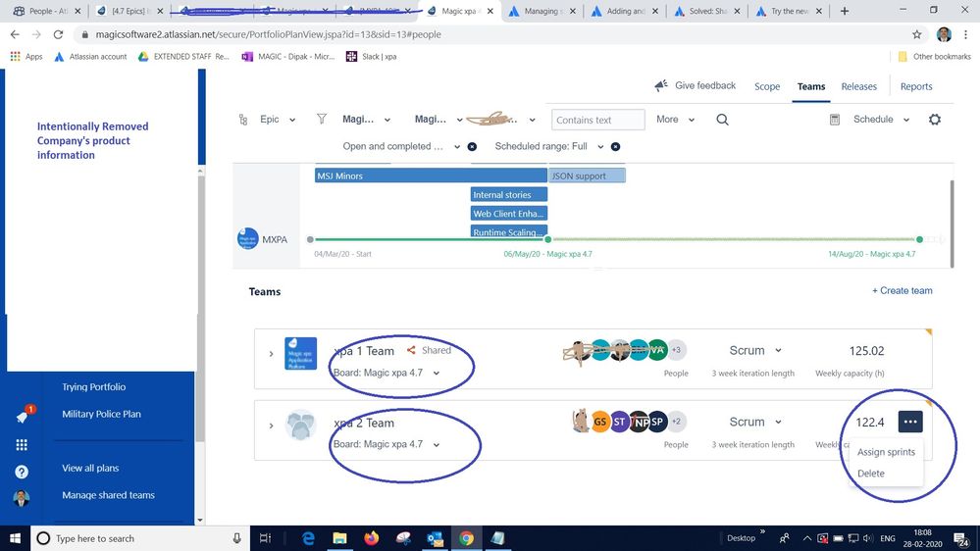Clear the Scheduled range filter

pos(616,146)
